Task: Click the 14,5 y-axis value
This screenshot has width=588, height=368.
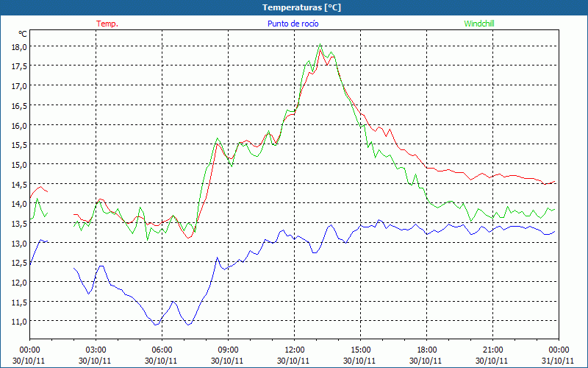Action: [19, 184]
